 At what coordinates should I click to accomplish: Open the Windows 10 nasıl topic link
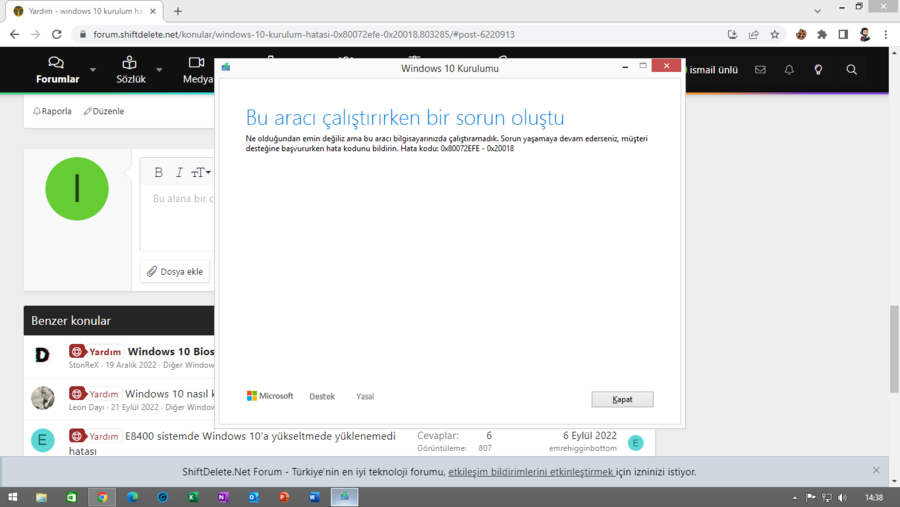click(169, 394)
